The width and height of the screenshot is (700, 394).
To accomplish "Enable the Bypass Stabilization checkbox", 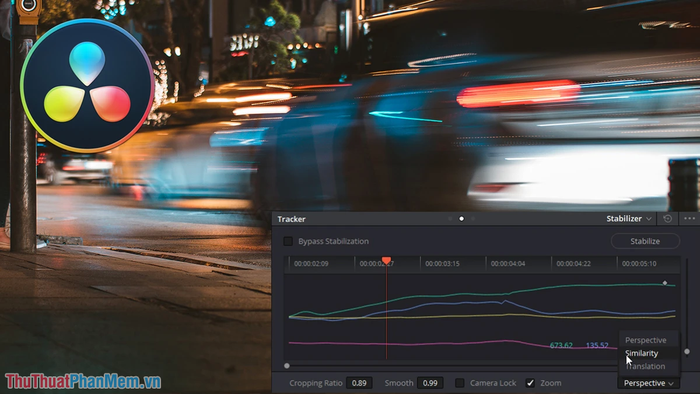I will 288,241.
